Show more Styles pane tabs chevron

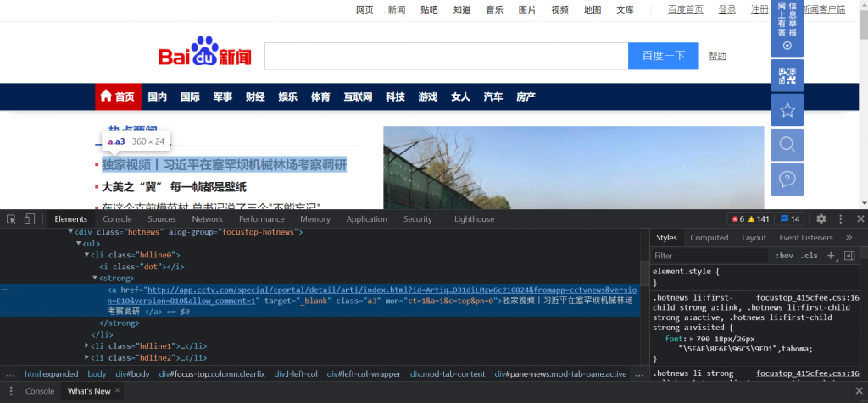click(x=849, y=238)
